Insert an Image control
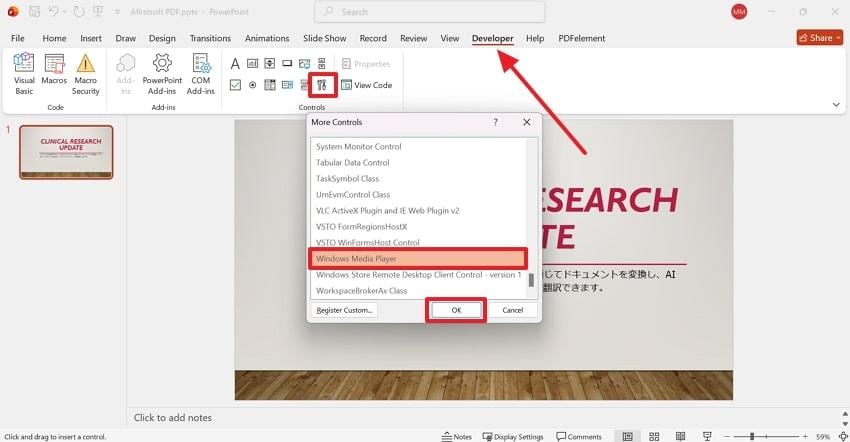 [x=305, y=63]
